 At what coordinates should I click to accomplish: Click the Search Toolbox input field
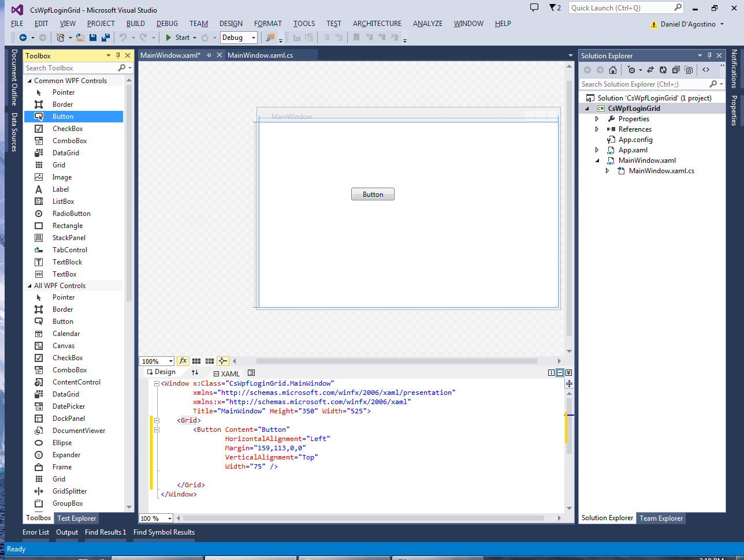click(70, 68)
